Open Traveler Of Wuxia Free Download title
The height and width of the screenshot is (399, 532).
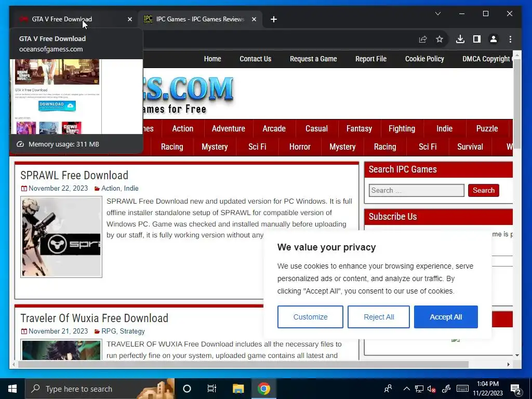click(95, 318)
